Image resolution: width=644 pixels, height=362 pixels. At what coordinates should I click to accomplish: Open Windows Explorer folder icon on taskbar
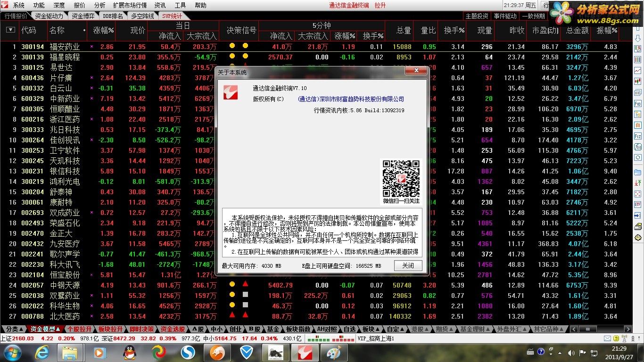tap(71, 352)
